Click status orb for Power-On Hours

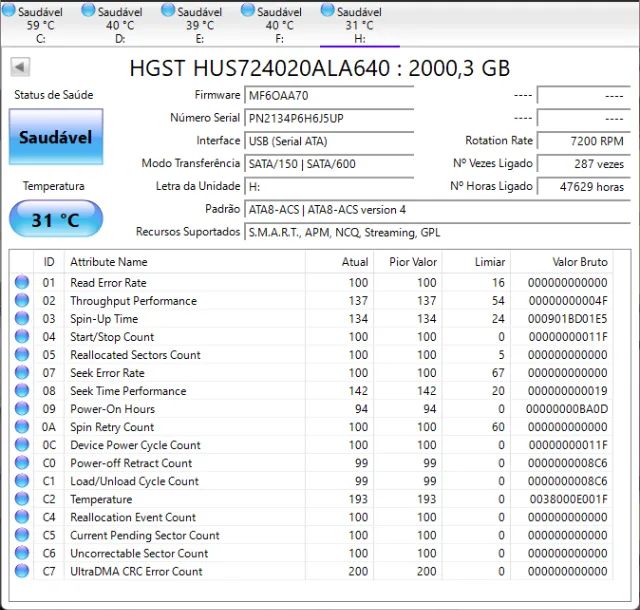tap(22, 408)
